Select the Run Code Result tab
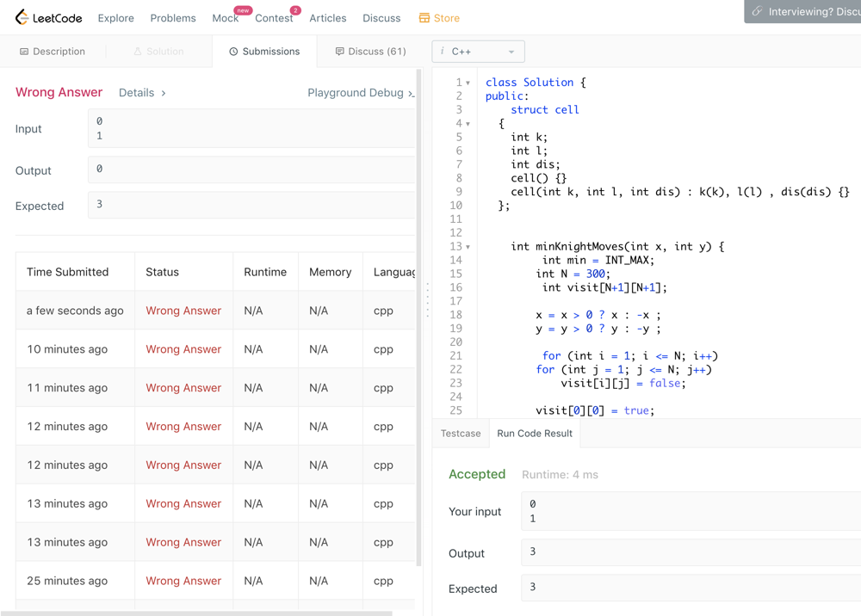 [x=535, y=434]
